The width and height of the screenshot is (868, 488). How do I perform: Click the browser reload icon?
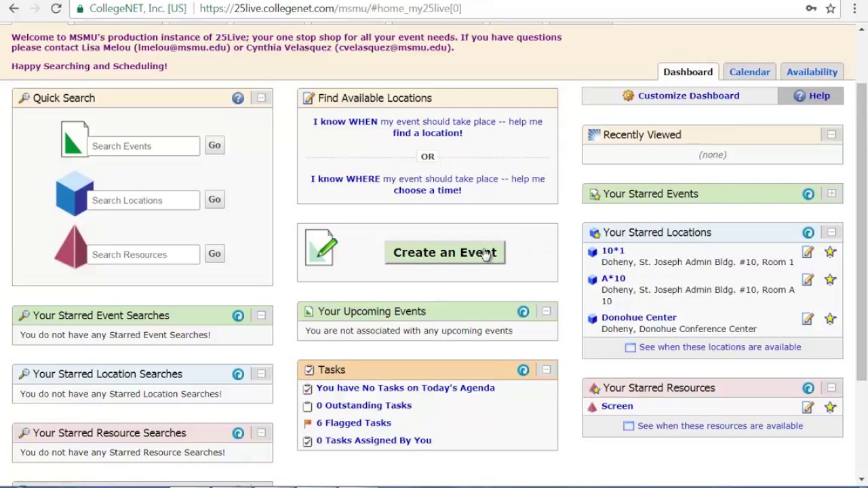pyautogui.click(x=56, y=8)
